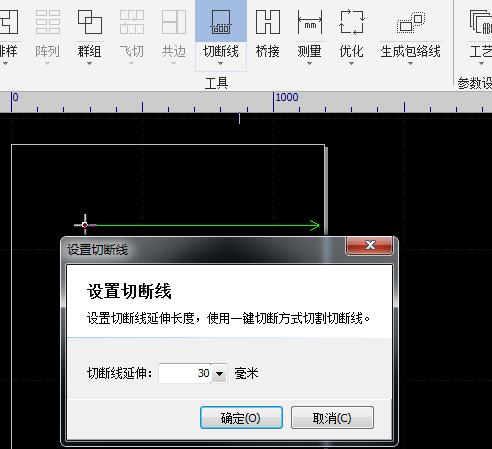Click the 飞切 fly-cut icon
This screenshot has height=449, width=492.
pos(132,22)
